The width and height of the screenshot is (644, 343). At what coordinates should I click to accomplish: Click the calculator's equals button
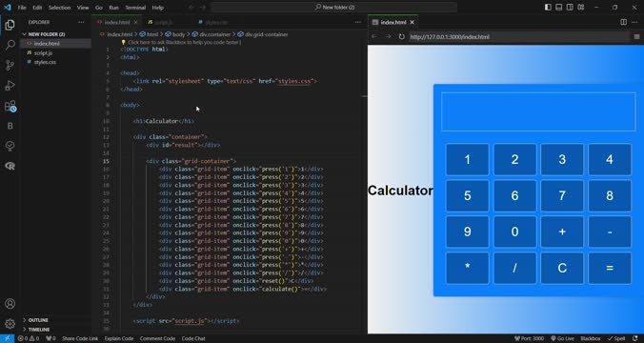pos(610,269)
